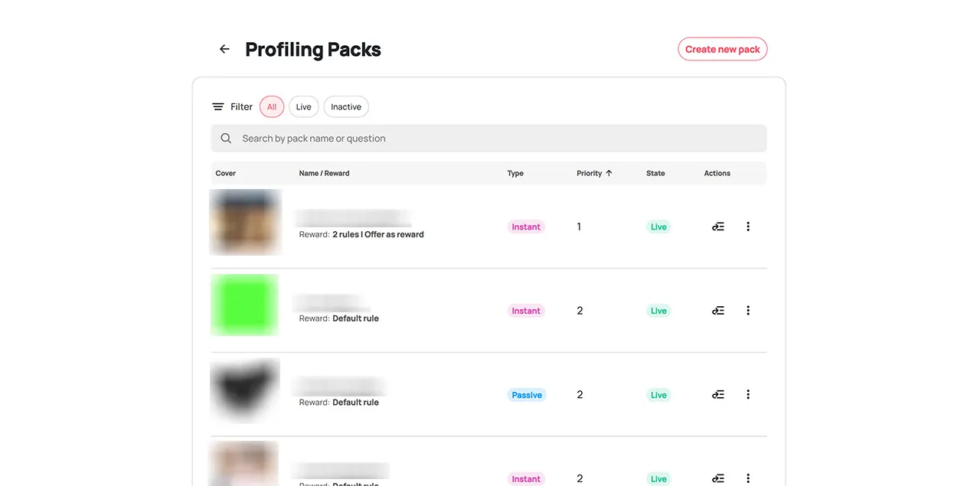This screenshot has height=486, width=980.
Task: Click rules icon in the Passive pack row
Action: pos(717,395)
